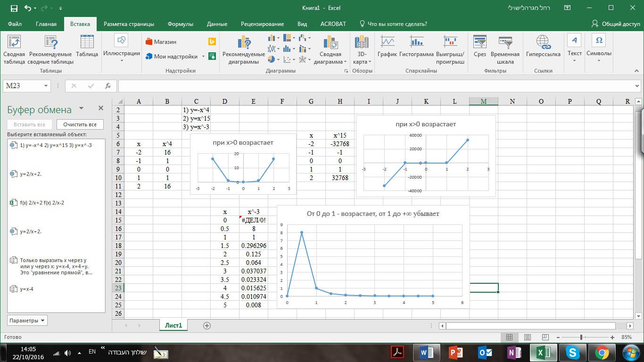Switch to Page Layout view in status bar
Image resolution: width=644 pixels, height=362 pixels.
[x=528, y=337]
